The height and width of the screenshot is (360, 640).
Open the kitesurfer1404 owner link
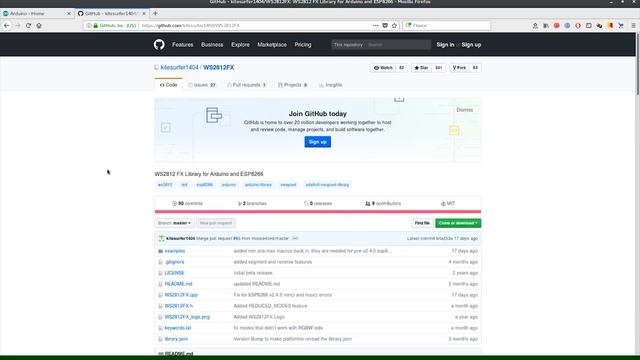pyautogui.click(x=179, y=67)
